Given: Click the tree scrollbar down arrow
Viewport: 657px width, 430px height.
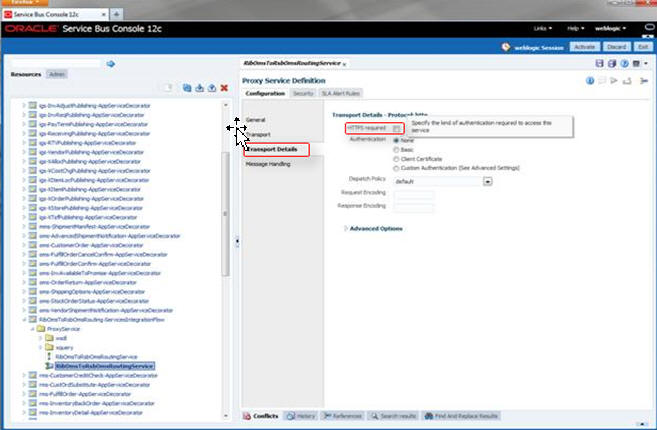Looking at the screenshot, I should point(226,415).
